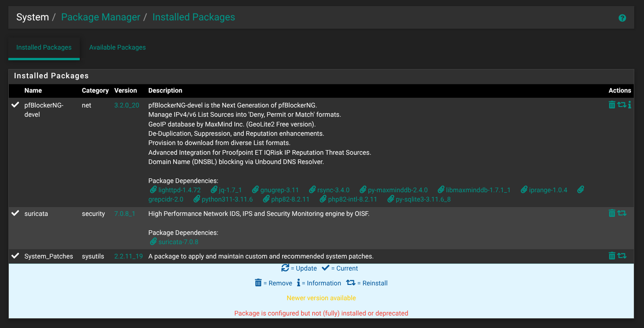Remove the System_Patches package
The image size is (644, 328).
pyautogui.click(x=612, y=256)
